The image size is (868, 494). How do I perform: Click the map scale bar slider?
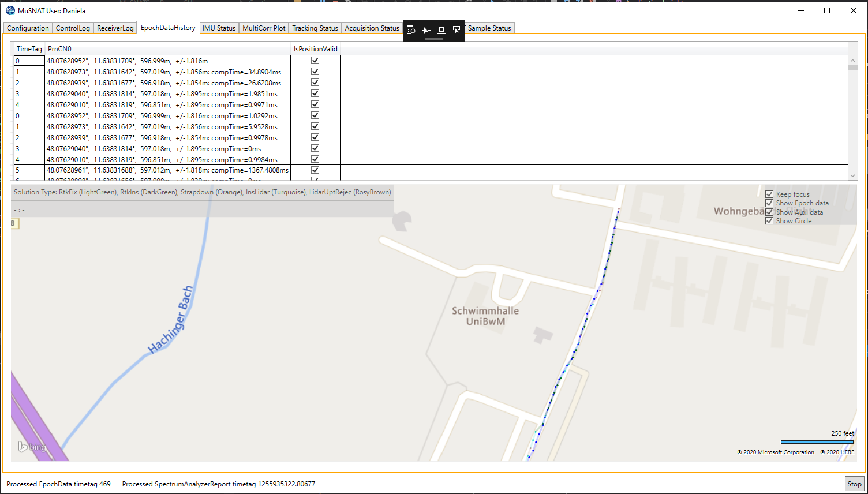click(817, 442)
